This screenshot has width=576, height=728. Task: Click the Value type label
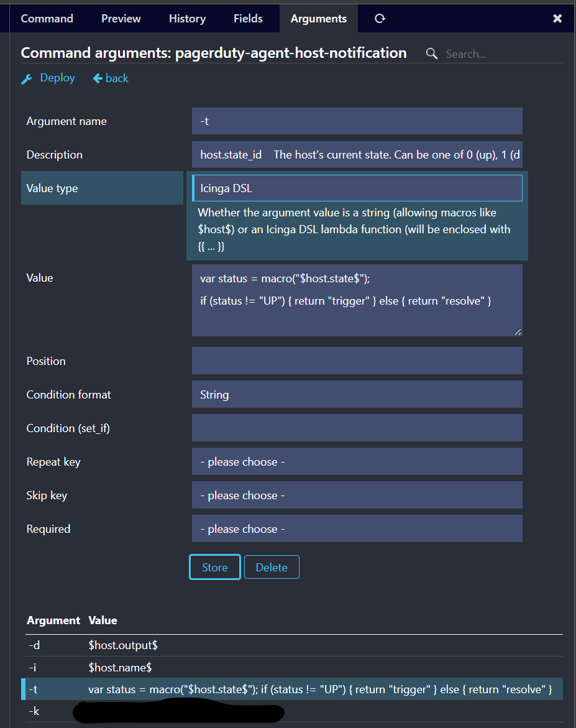[52, 188]
